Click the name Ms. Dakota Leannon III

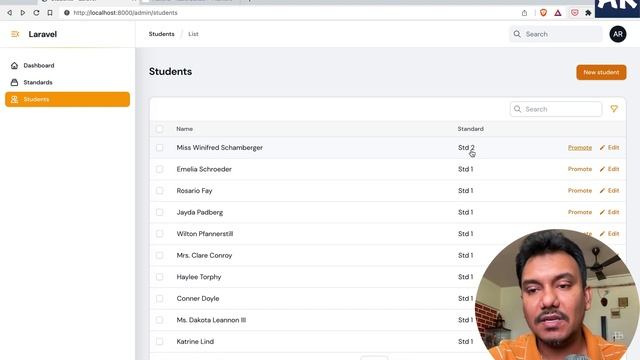[211, 320]
